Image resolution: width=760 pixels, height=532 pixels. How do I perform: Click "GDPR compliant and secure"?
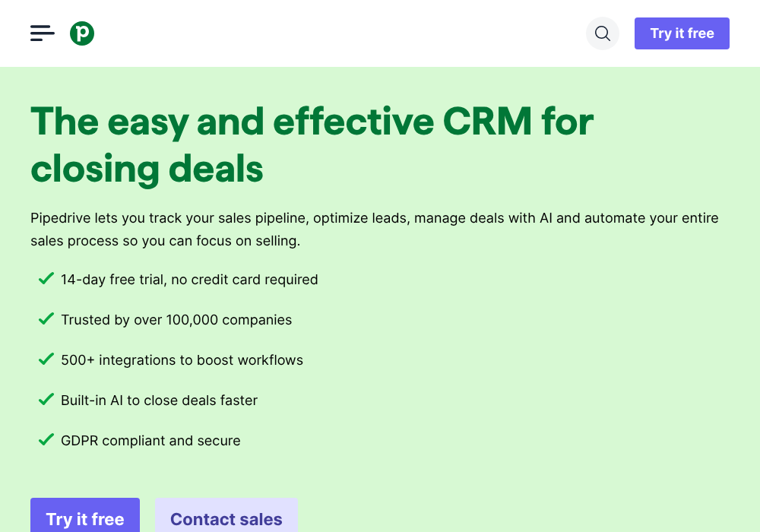pos(150,440)
